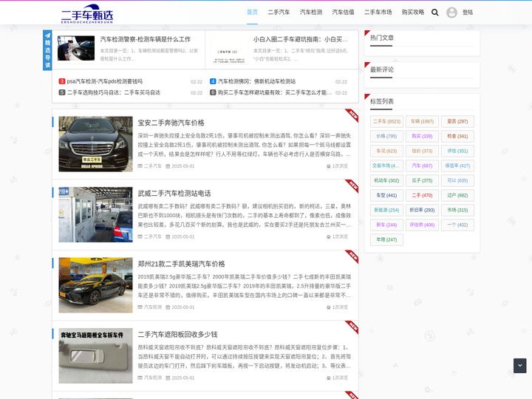Viewport: 532px width, 399px height.
Task: Select tag 评估师 (406)
Action: coord(422,225)
